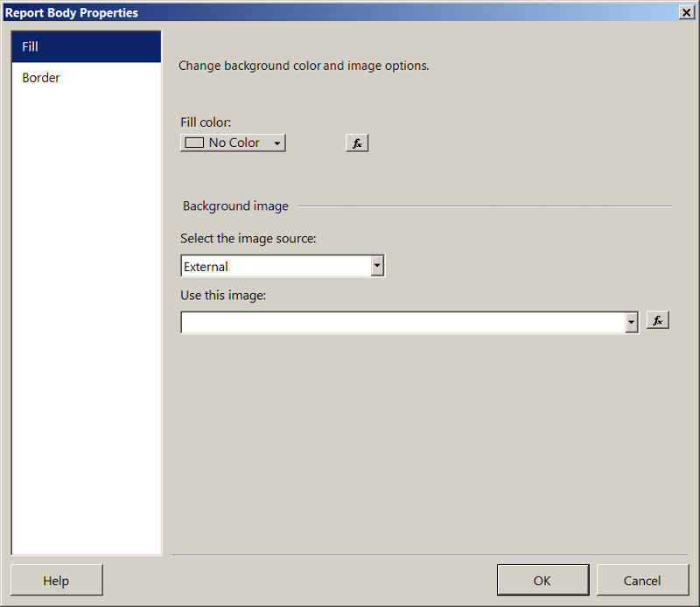The height and width of the screenshot is (607, 700).
Task: Click the Use this image dropdown arrow icon
Action: (x=632, y=322)
